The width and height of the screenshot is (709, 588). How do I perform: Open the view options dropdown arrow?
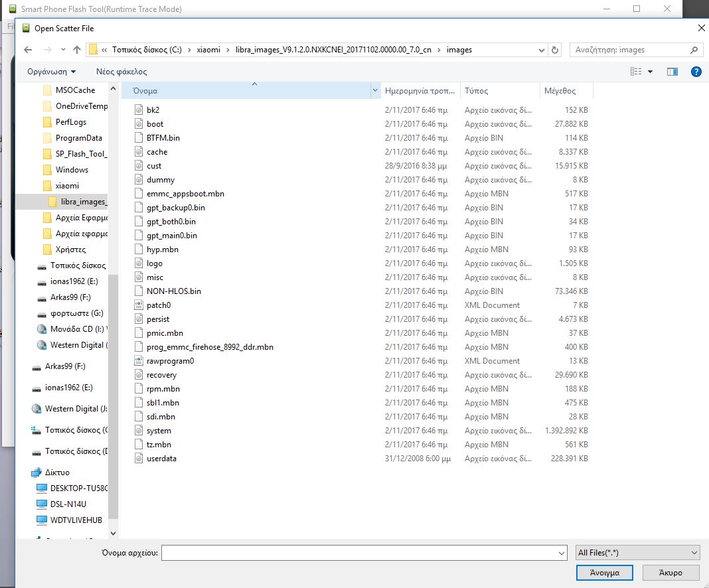click(651, 72)
